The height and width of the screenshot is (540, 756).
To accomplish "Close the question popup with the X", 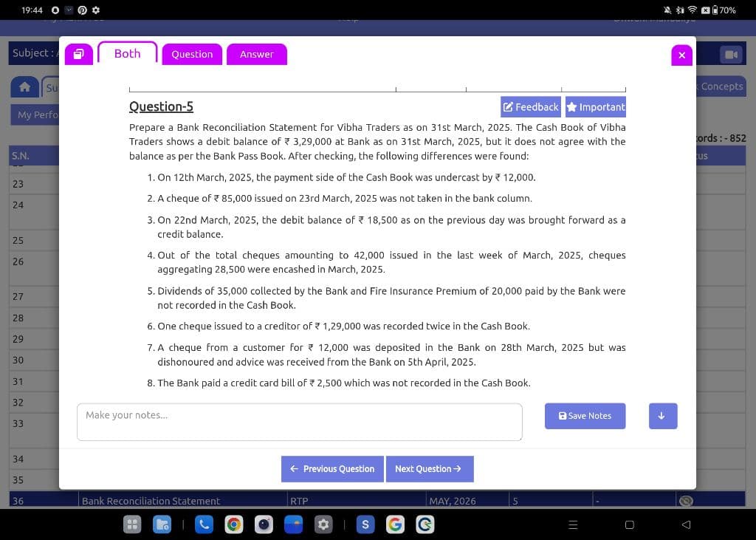I will 681,55.
